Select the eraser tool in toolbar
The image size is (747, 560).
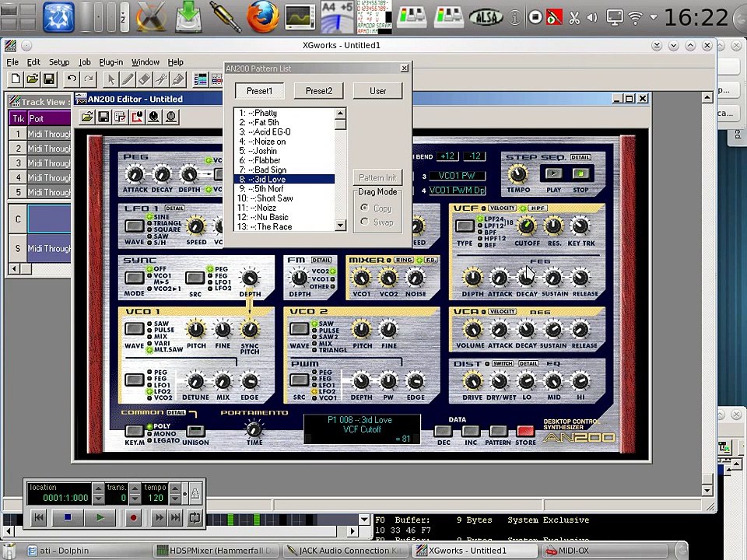coord(145,79)
